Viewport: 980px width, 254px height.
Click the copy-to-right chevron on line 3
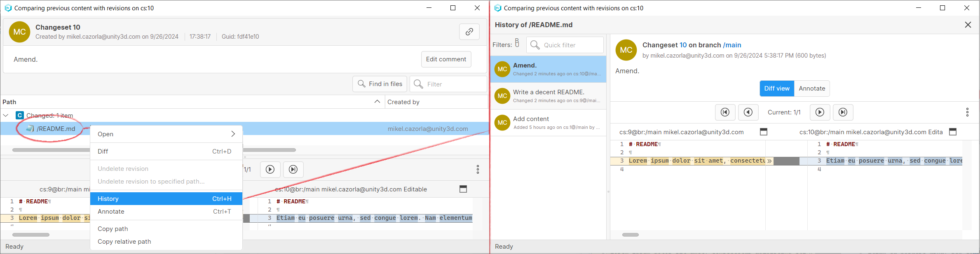coord(769,161)
